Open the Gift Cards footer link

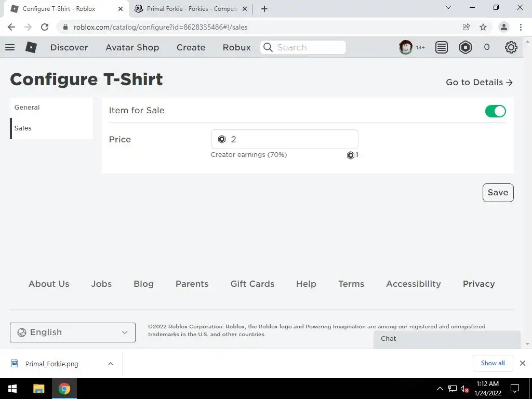click(x=252, y=284)
